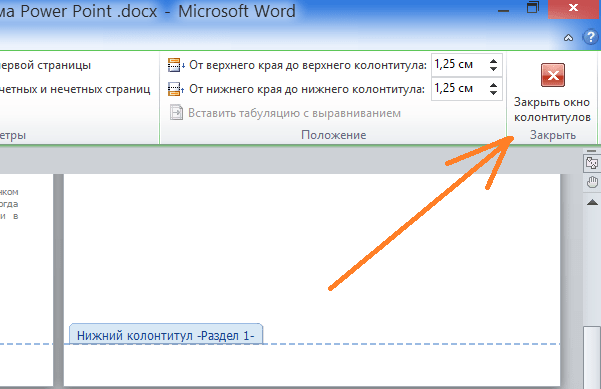Toggle 'четных и нечетных страниц' option

coord(75,89)
